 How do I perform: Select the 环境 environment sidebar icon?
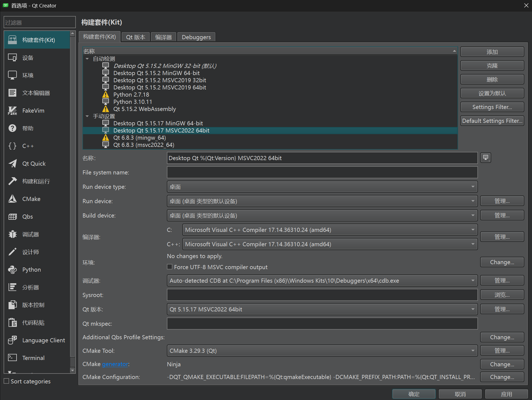12,75
